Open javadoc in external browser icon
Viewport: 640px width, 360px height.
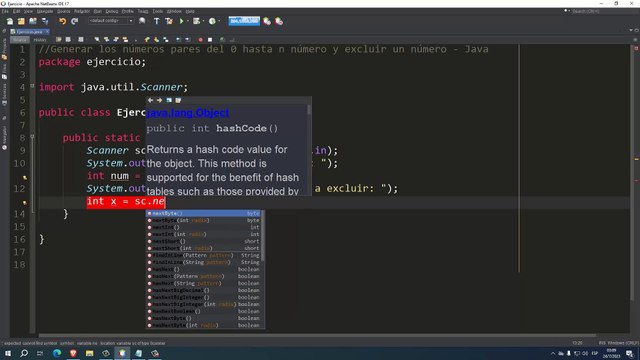[x=169, y=100]
